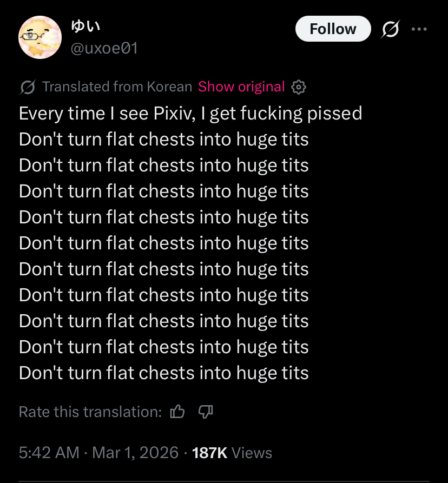Open the 5:42 AM timestamp link
Screen dimensions: 448x483
pyautogui.click(x=49, y=453)
